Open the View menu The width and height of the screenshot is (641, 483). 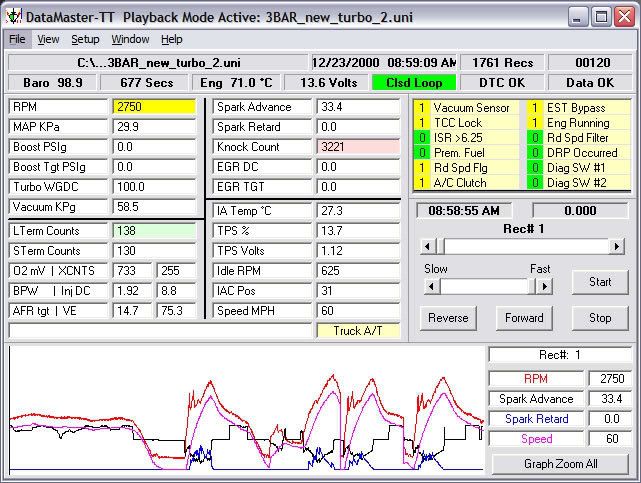coord(48,39)
